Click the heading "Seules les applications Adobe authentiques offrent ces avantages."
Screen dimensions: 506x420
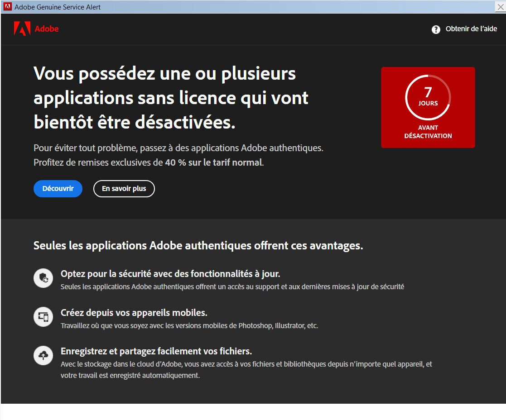click(x=198, y=246)
